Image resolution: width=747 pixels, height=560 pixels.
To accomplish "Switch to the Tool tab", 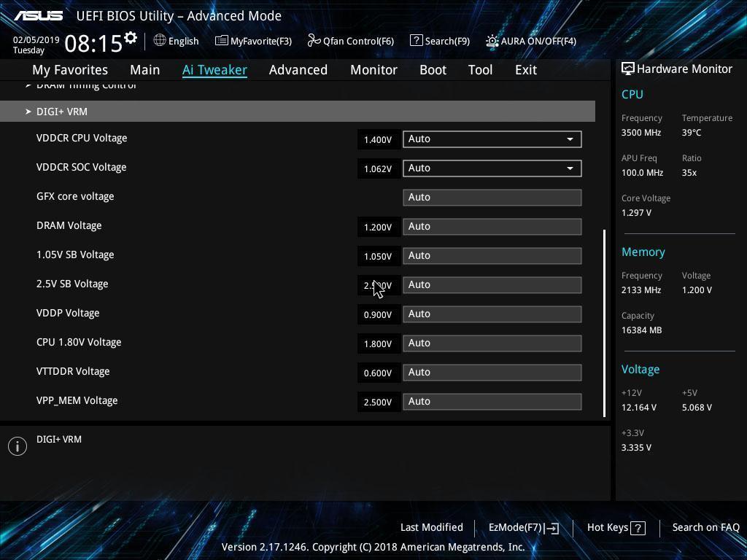I will coord(480,70).
